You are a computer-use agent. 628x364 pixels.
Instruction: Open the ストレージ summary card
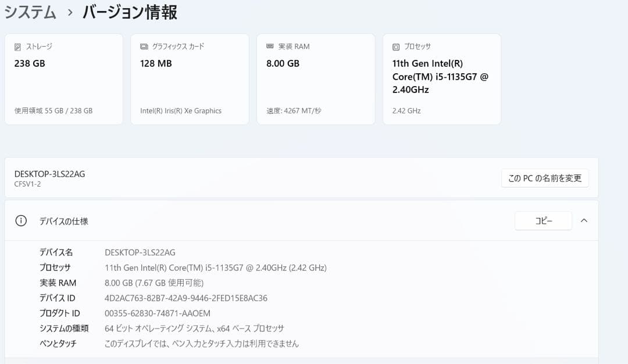pyautogui.click(x=63, y=78)
